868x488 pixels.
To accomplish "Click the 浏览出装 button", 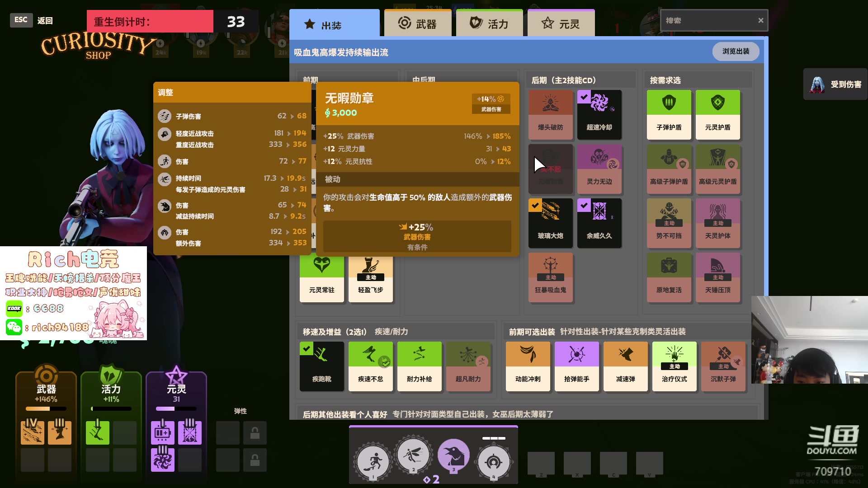I will click(736, 52).
